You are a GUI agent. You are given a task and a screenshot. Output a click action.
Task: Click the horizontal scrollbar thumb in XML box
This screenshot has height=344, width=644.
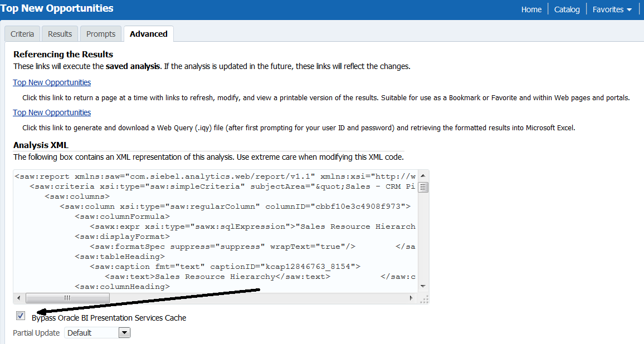(x=67, y=298)
